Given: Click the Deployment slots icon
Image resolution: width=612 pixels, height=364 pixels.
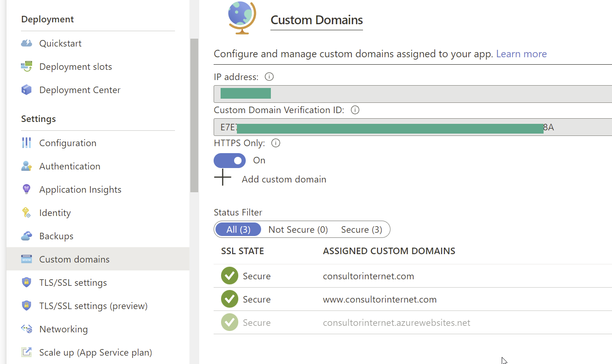Looking at the screenshot, I should point(27,67).
